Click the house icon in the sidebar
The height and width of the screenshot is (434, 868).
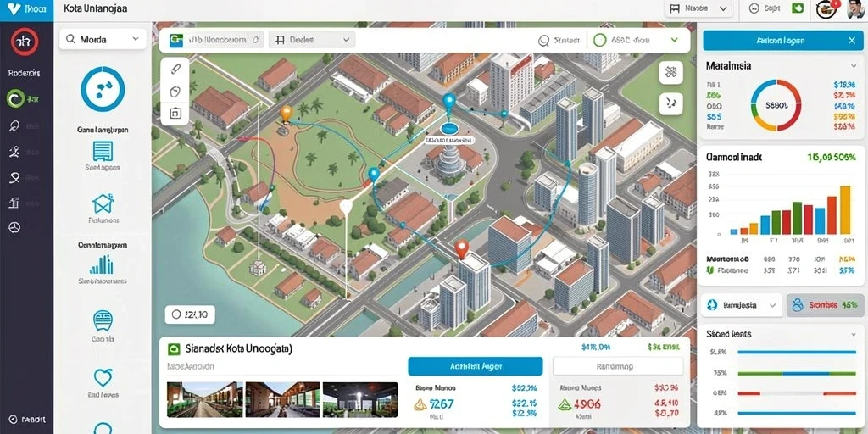pyautogui.click(x=103, y=204)
